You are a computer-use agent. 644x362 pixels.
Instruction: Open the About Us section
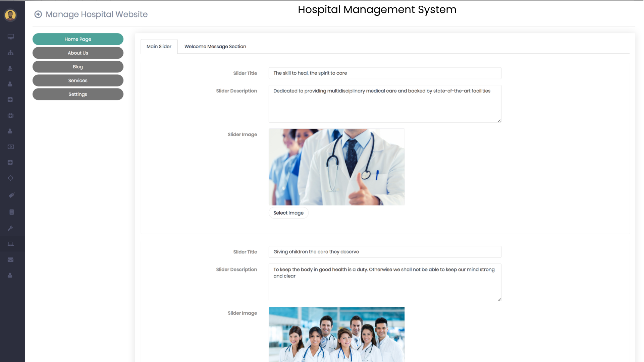(78, 53)
